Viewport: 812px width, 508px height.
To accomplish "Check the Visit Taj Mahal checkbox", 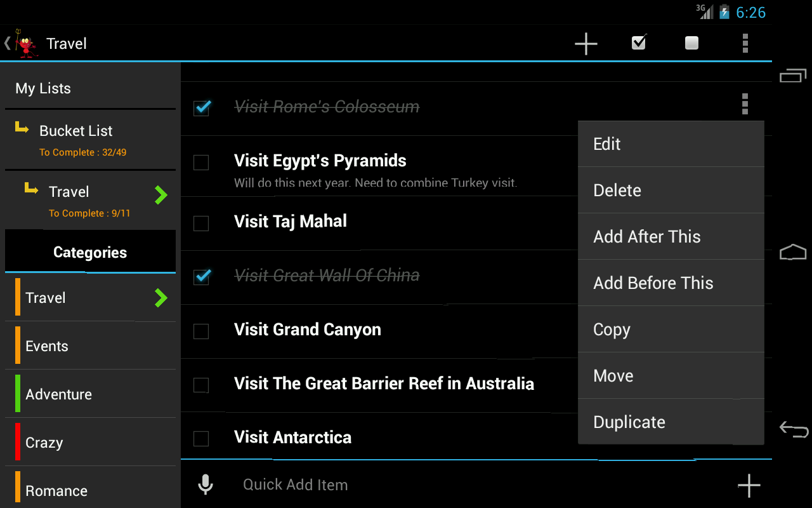I will (x=201, y=224).
